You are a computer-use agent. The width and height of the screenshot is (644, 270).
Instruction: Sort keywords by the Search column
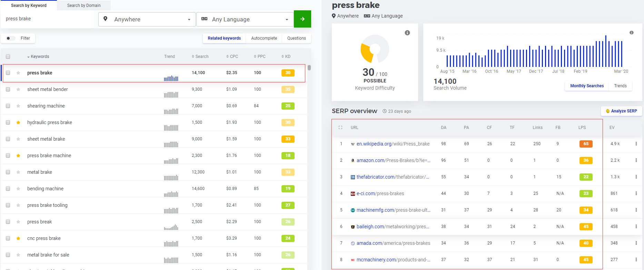pos(200,57)
